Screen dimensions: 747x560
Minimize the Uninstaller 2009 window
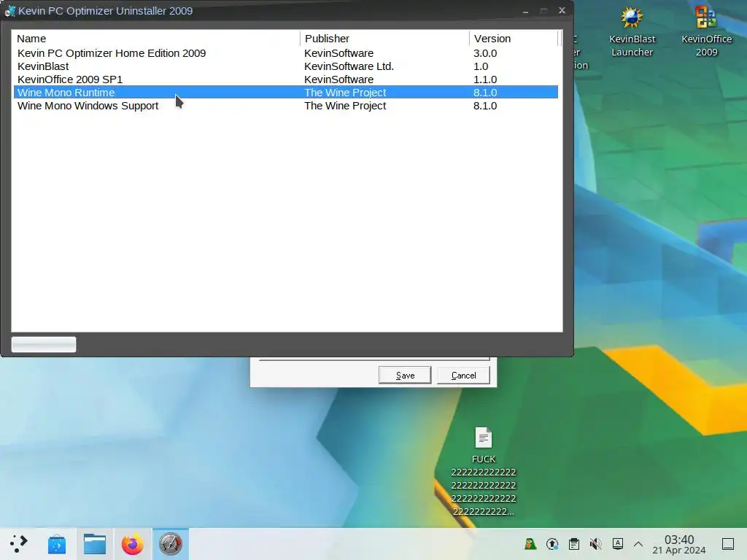(525, 11)
